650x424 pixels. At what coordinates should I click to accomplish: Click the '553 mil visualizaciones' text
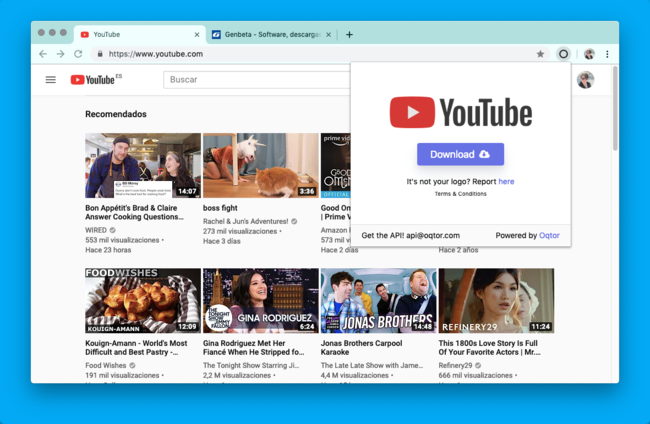coord(122,240)
